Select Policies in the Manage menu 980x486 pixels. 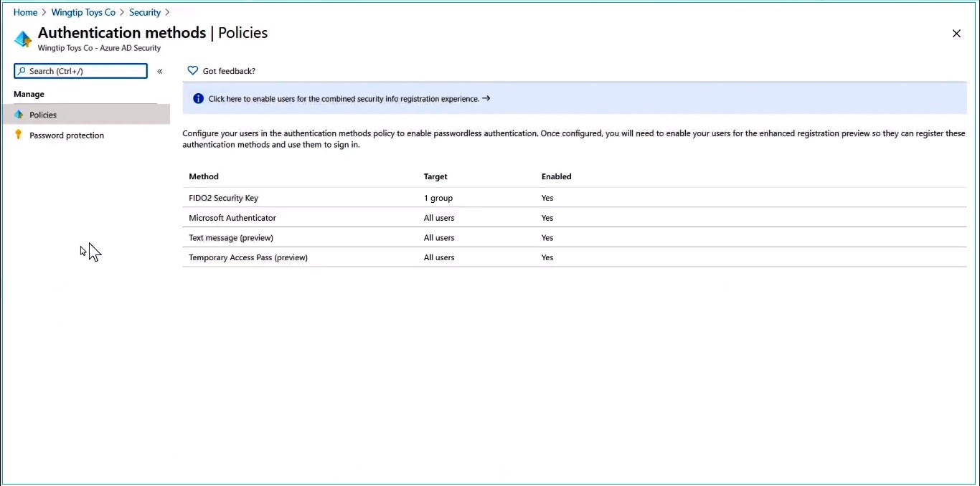85,115
